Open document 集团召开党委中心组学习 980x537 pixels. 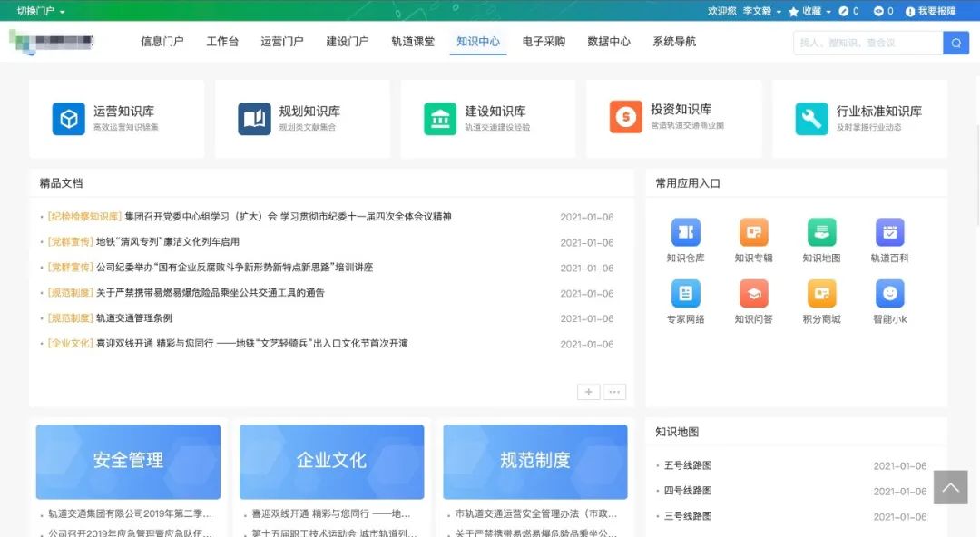(x=289, y=216)
